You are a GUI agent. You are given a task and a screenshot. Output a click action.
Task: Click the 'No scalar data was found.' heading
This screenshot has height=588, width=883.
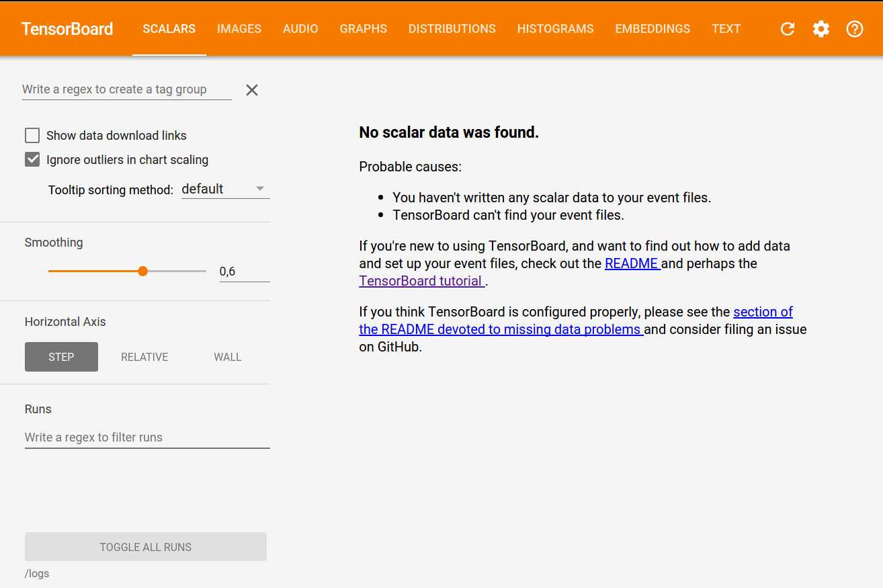tap(449, 132)
